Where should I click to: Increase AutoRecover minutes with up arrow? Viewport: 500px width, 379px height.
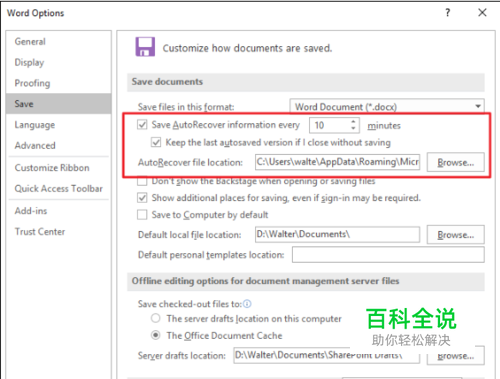pos(353,121)
